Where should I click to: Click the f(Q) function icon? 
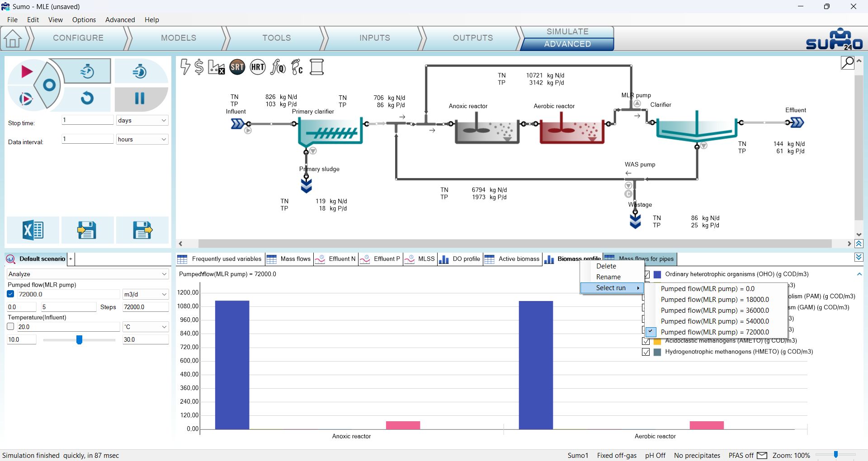pyautogui.click(x=278, y=67)
